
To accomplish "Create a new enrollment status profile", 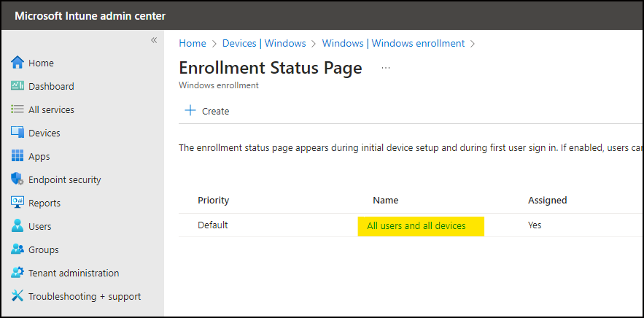I will (207, 111).
